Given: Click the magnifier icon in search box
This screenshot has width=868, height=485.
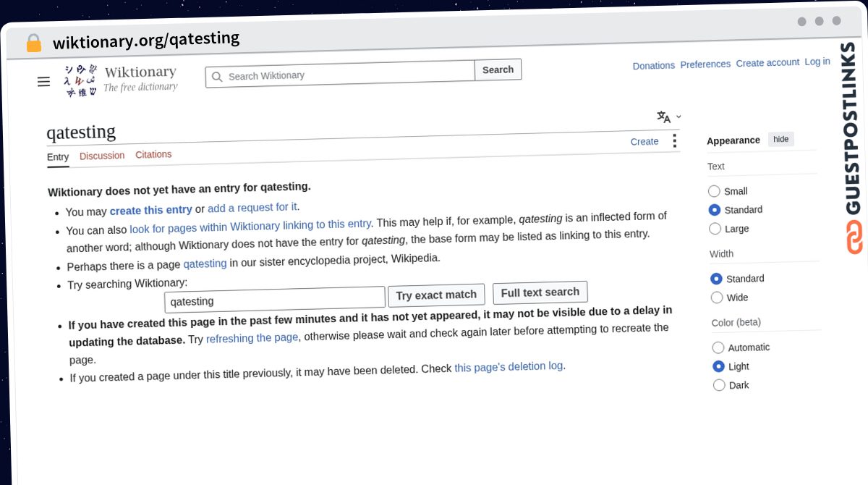Looking at the screenshot, I should coord(216,77).
